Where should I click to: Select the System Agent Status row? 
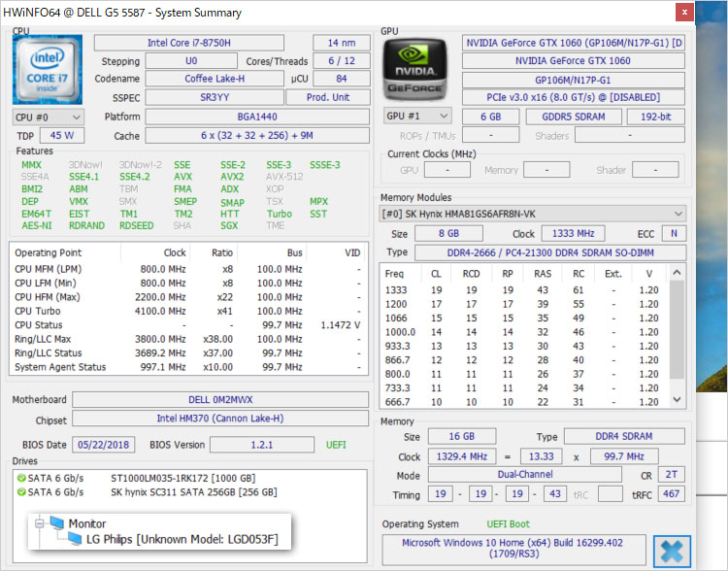point(188,367)
